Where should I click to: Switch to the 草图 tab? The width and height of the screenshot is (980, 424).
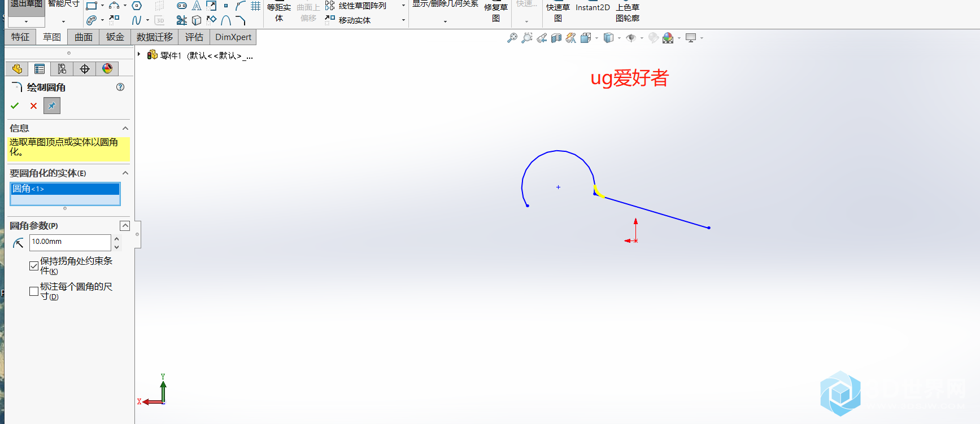52,37
